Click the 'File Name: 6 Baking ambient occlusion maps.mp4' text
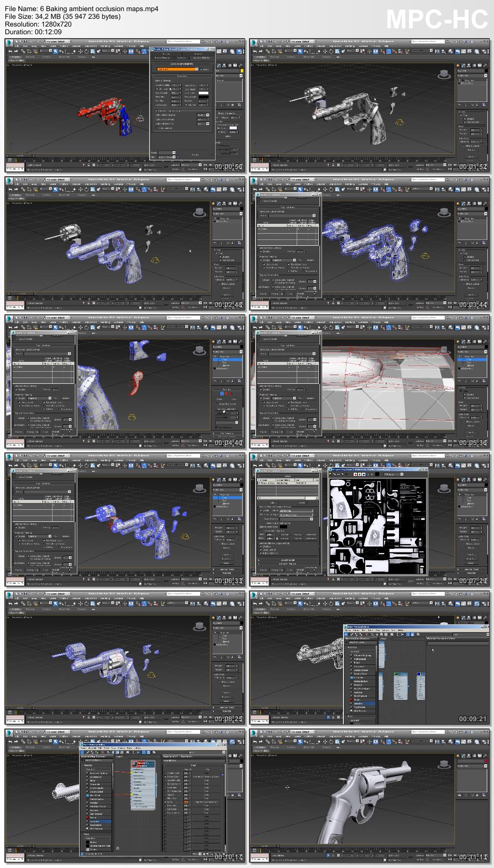 (82, 9)
